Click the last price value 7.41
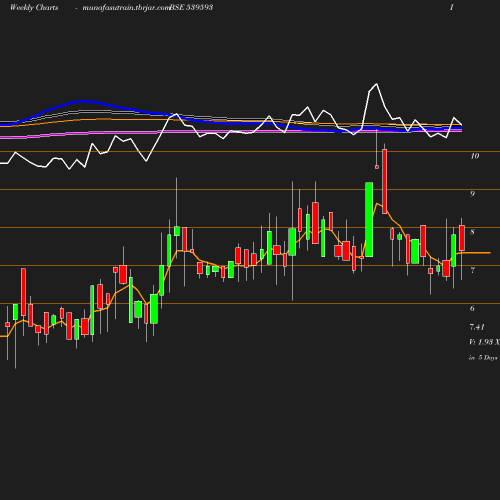Image resolution: width=500 pixels, height=500 pixels. click(x=477, y=327)
